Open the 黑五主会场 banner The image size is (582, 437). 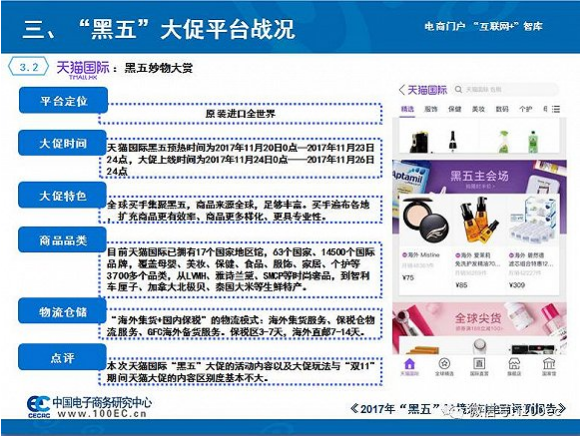(x=479, y=177)
